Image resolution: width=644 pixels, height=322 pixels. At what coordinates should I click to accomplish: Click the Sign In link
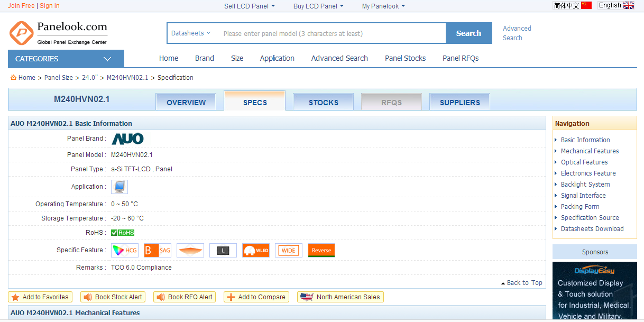(50, 6)
